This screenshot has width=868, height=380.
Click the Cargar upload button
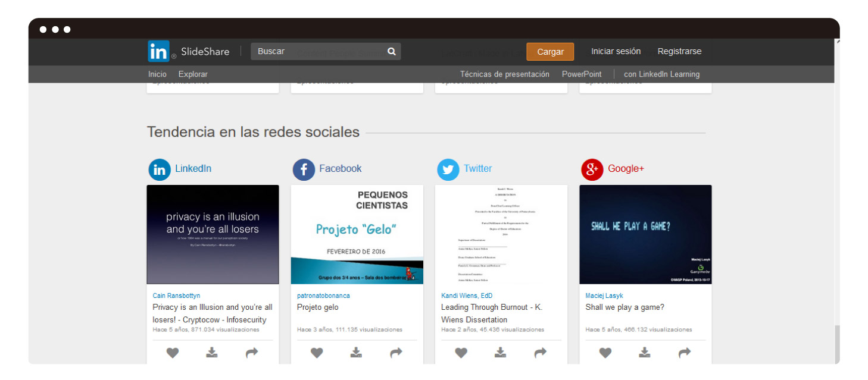[x=550, y=52]
